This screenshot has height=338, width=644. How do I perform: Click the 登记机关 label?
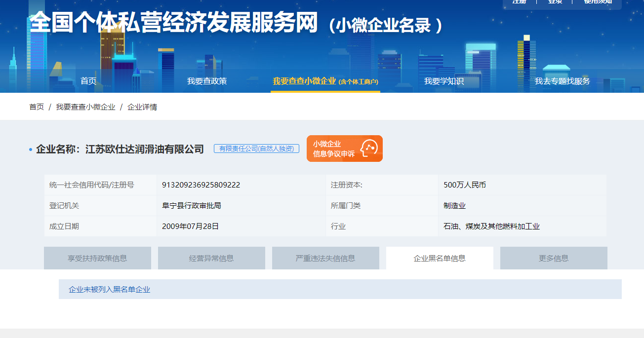64,206
